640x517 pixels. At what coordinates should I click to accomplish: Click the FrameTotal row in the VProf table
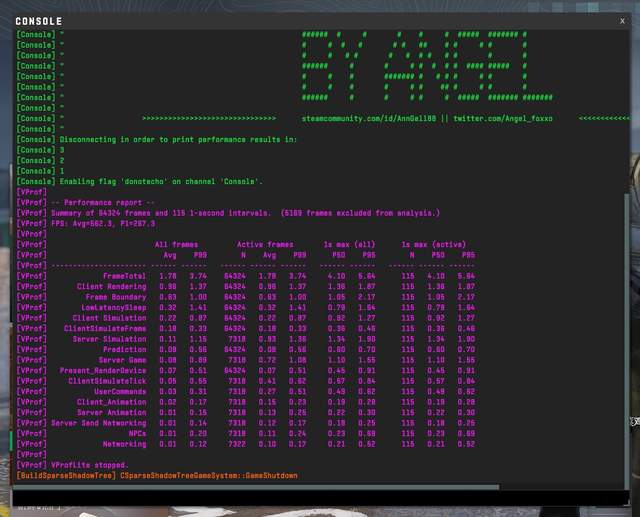(125, 275)
